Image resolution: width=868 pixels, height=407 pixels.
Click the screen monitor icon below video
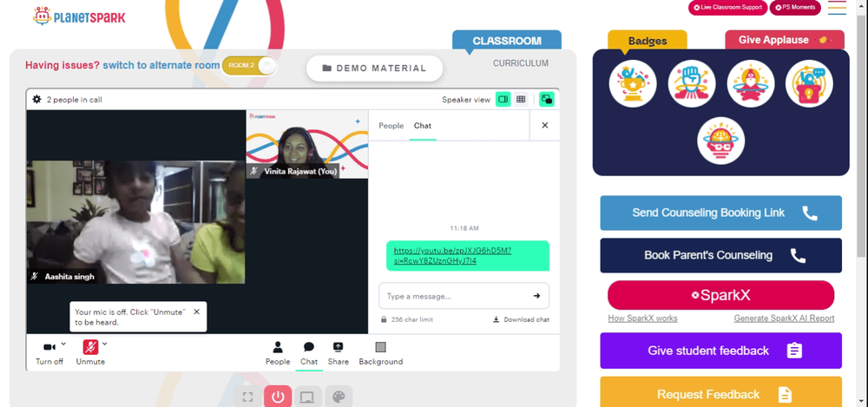(307, 397)
